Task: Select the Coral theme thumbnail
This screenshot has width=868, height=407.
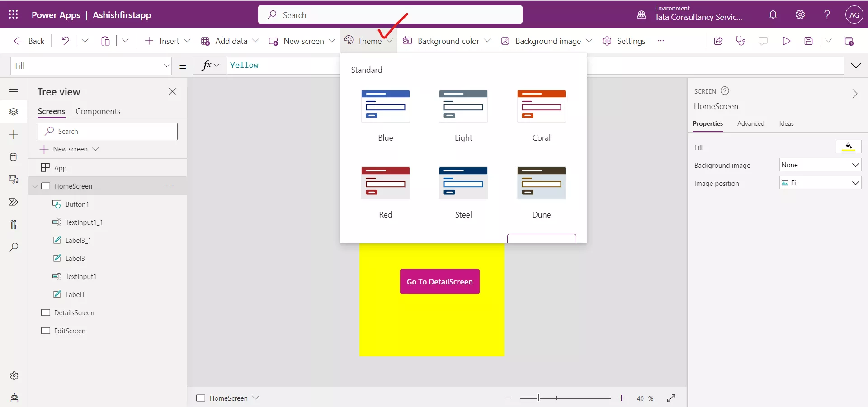Action: (x=541, y=106)
